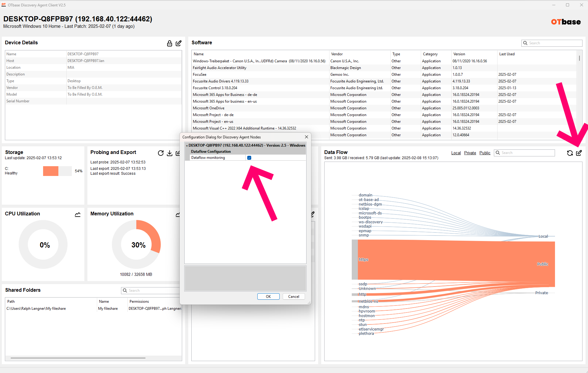
Task: Select the Fairlight Audio Accelerator Utility row
Action: (x=384, y=68)
